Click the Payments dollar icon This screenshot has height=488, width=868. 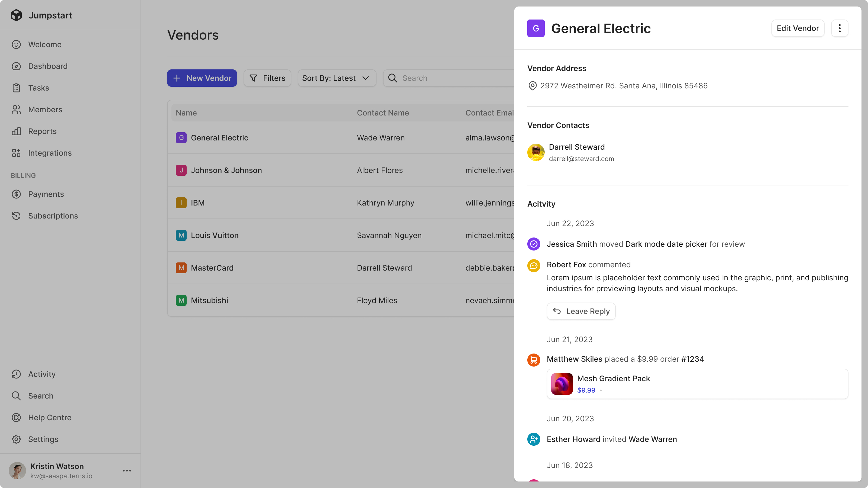click(x=16, y=194)
